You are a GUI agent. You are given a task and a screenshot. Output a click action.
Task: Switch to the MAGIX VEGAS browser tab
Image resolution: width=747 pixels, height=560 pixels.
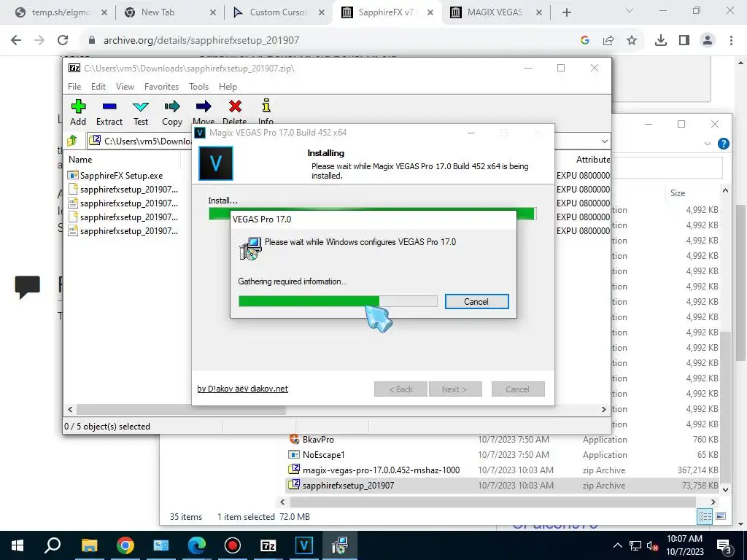click(496, 12)
